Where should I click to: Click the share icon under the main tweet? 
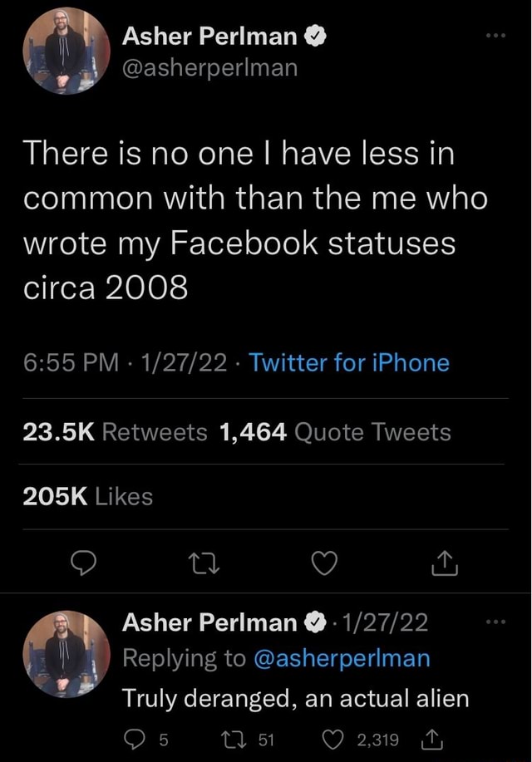point(444,563)
